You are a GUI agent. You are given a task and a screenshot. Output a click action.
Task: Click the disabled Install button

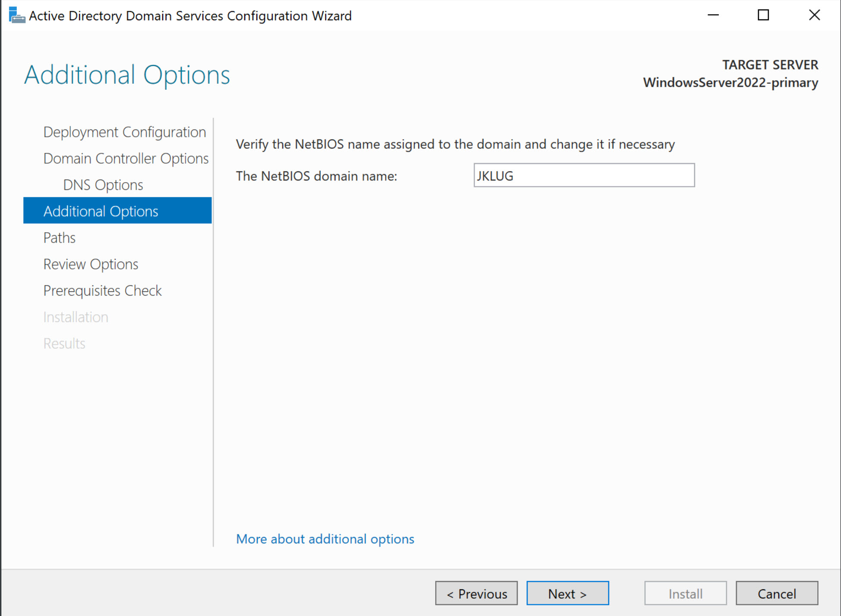coord(685,593)
